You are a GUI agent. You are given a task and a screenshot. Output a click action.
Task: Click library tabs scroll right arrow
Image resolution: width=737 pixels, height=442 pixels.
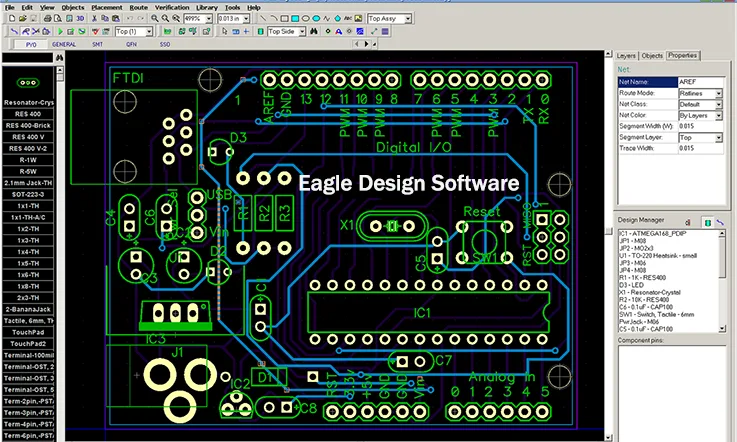[366, 44]
